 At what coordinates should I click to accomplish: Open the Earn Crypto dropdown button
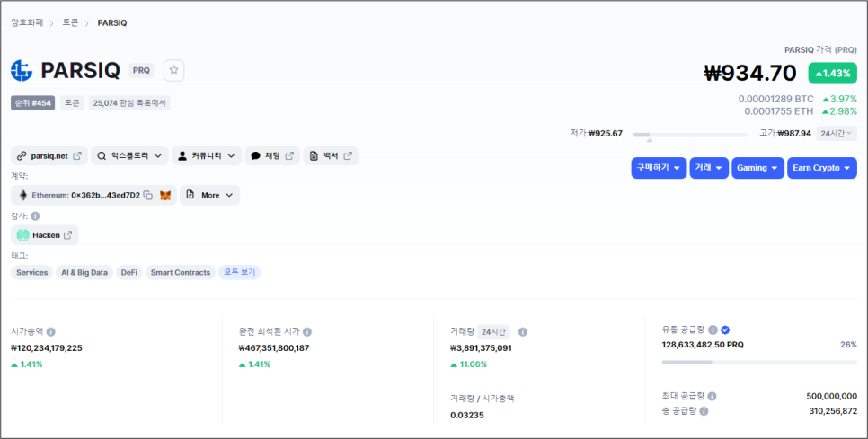point(822,168)
